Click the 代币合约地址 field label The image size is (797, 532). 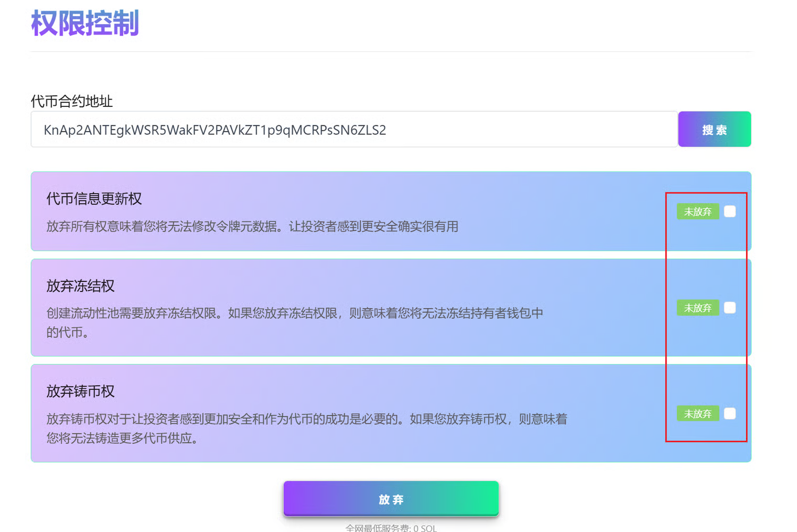[72, 101]
